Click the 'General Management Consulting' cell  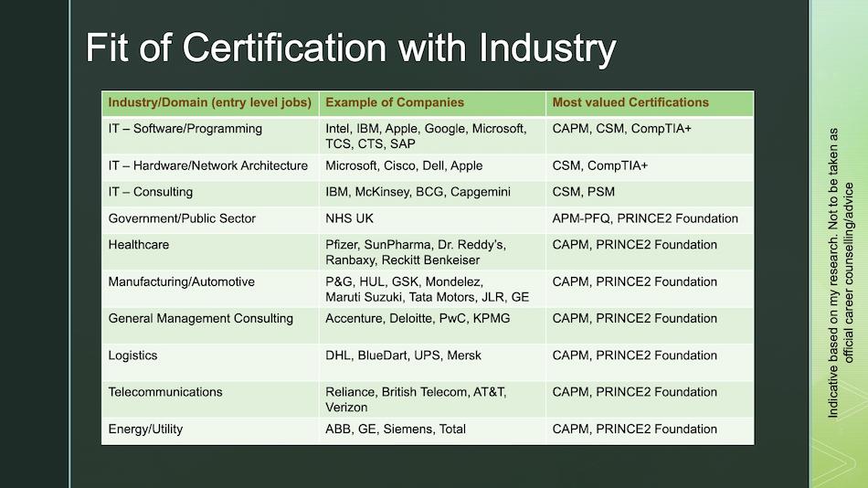click(201, 318)
